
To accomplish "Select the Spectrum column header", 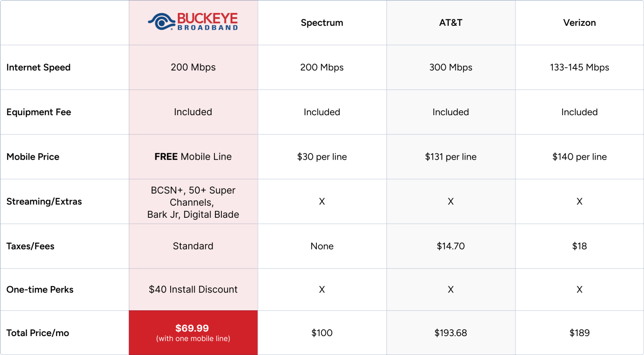I will (322, 23).
